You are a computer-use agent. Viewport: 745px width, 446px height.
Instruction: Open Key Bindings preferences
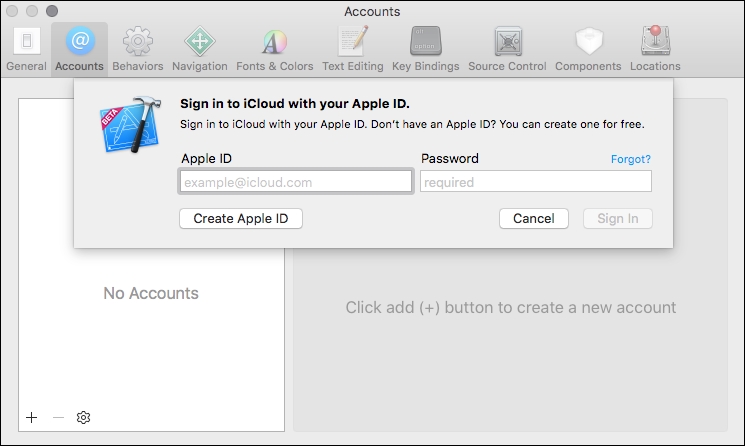[425, 49]
